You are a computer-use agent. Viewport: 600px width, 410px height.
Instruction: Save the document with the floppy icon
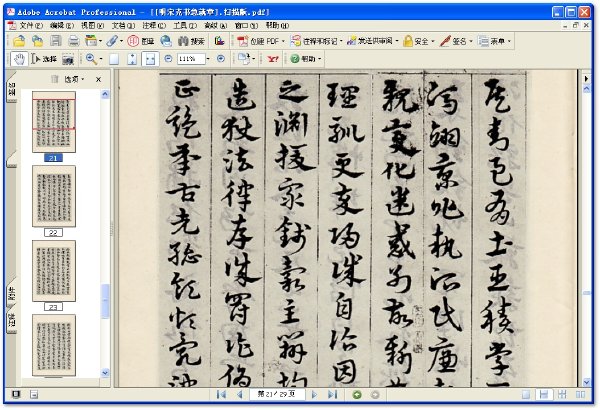point(56,41)
